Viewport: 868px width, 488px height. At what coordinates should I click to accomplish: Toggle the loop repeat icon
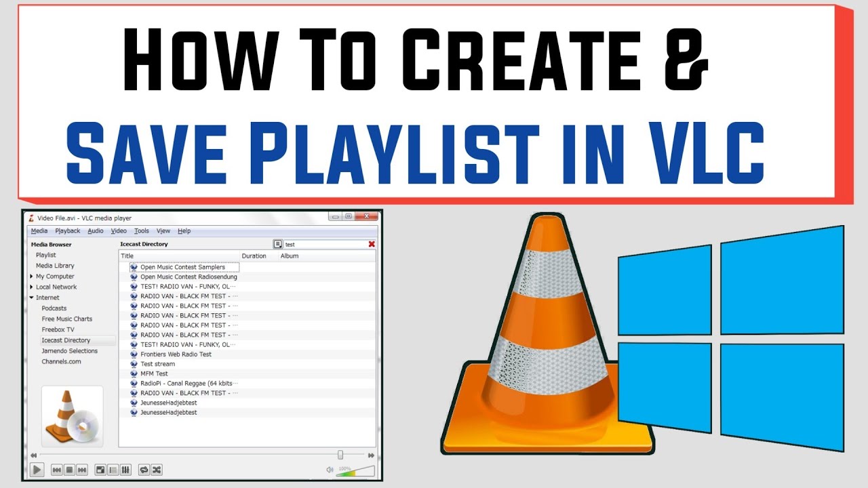[144, 469]
